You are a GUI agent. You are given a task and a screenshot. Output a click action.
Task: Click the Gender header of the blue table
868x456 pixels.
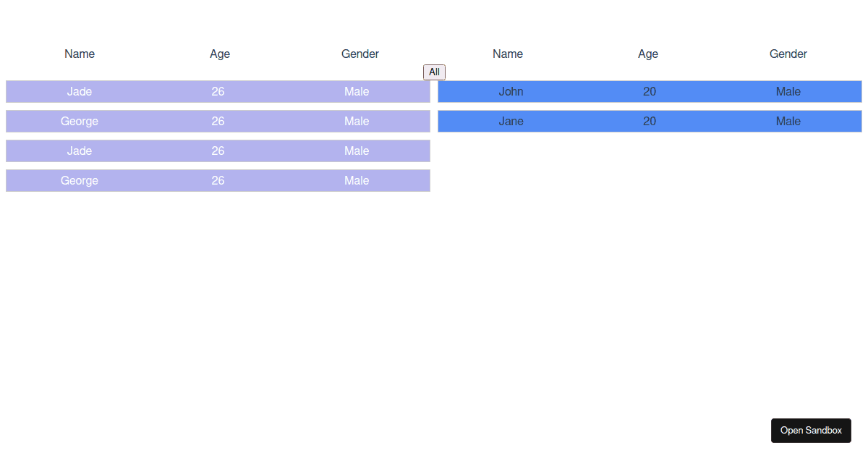point(788,54)
